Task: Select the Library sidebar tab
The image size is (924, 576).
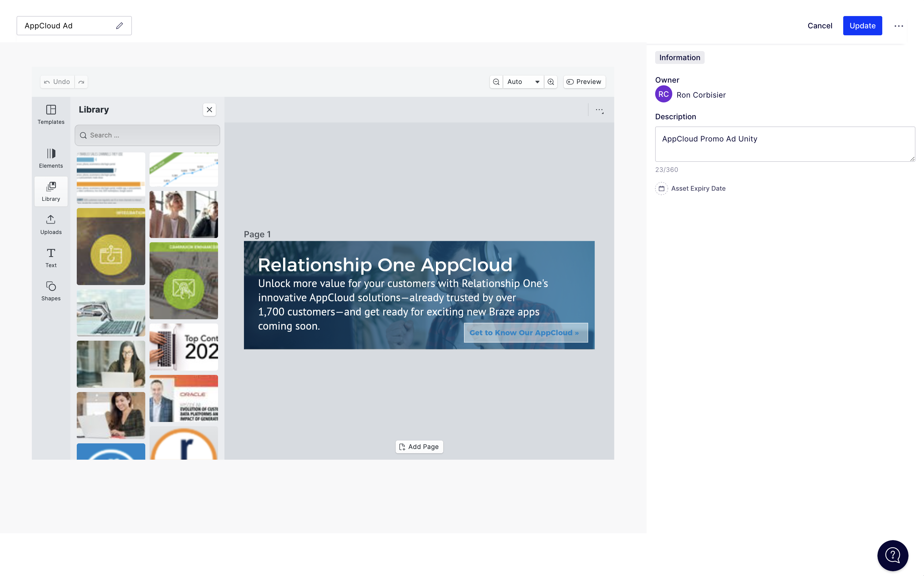Action: (51, 191)
